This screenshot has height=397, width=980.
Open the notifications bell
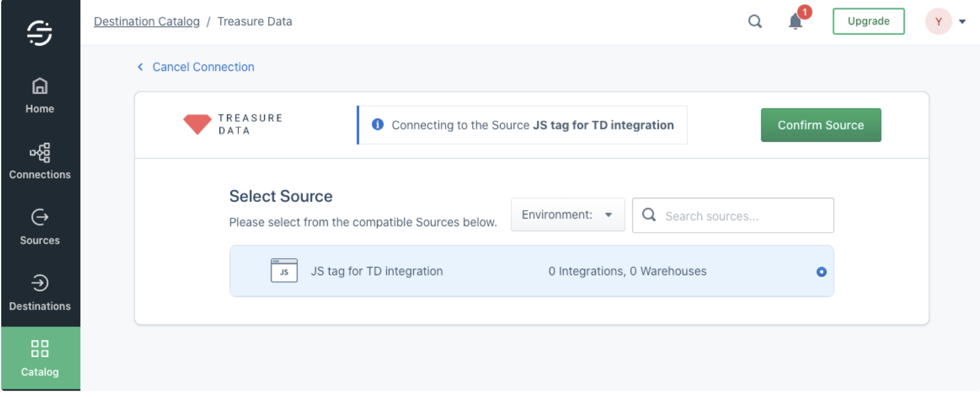click(x=795, y=22)
